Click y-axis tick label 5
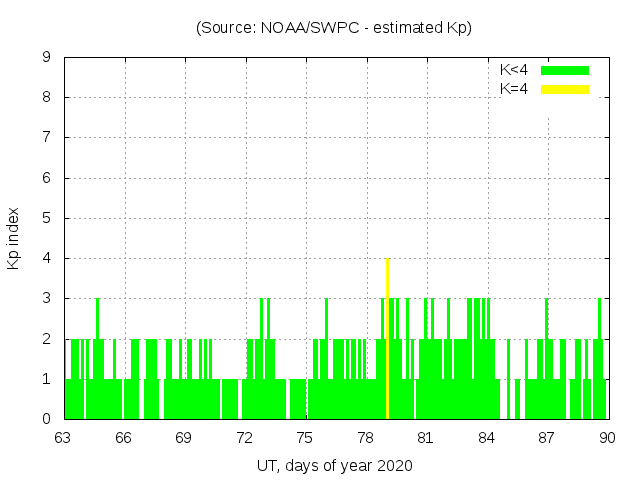This screenshot has height=480, width=640. pyautogui.click(x=46, y=218)
